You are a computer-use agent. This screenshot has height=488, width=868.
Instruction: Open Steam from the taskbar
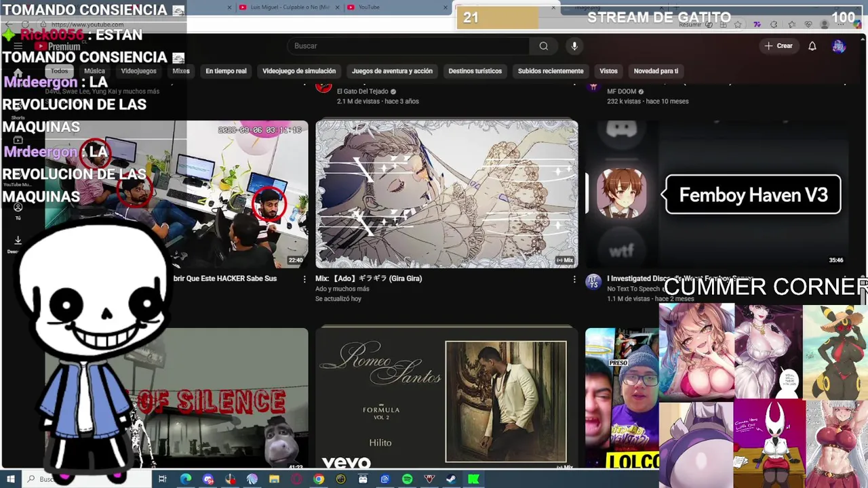451,479
